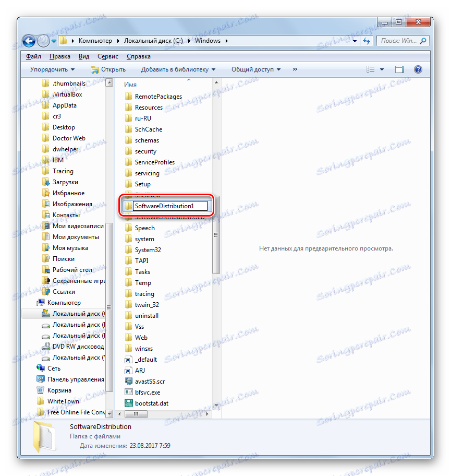Screen dimensions: 451x476
Task: Open recent pages dropdown beside navigation arrows
Action: coord(54,41)
